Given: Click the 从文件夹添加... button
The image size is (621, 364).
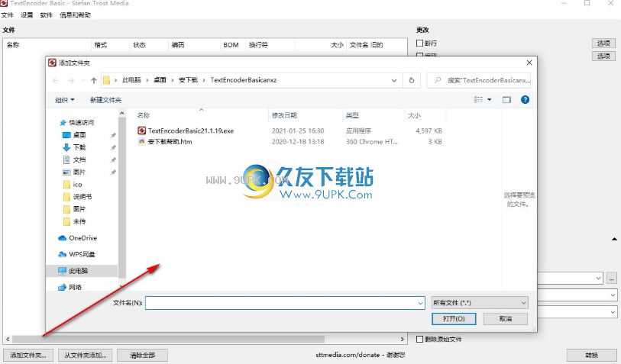Looking at the screenshot, I should tap(85, 356).
